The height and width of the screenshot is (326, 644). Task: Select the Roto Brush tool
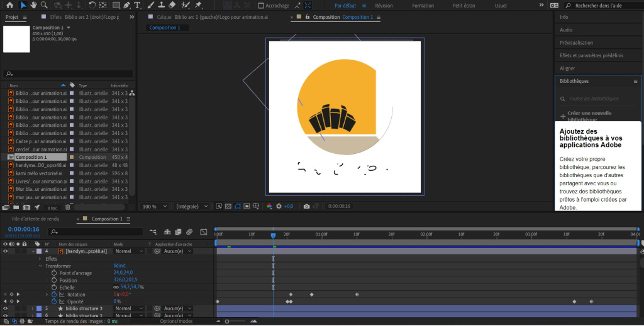186,5
